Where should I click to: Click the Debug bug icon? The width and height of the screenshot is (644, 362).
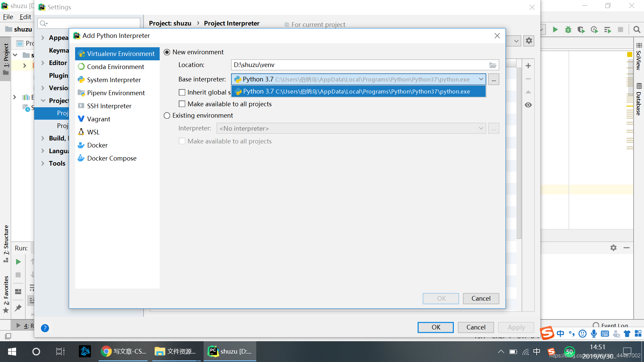pos(568,30)
